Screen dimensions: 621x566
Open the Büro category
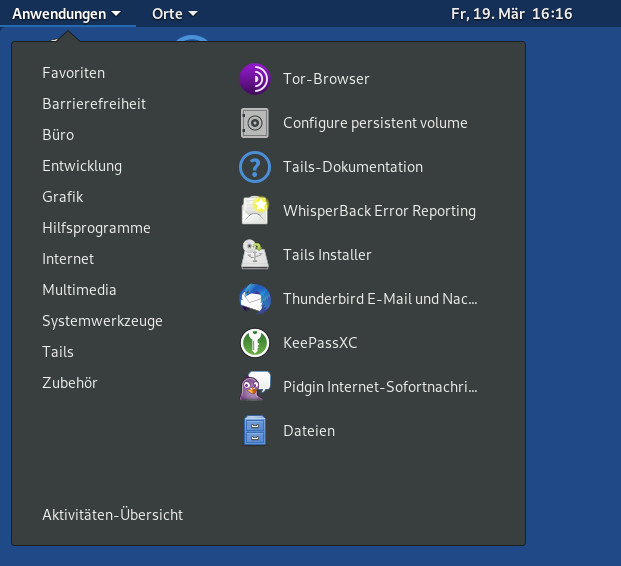(58, 135)
